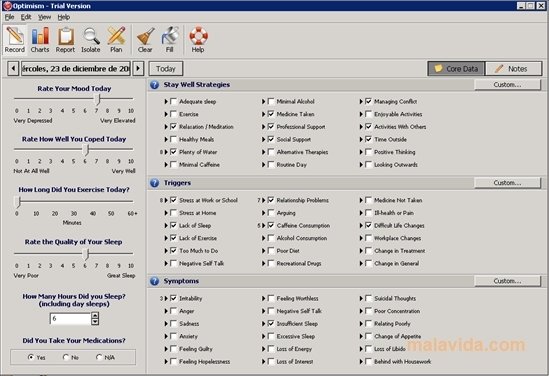The width and height of the screenshot is (549, 376).
Task: Uncheck the Irritability symptom checkbox
Action: pos(173,298)
